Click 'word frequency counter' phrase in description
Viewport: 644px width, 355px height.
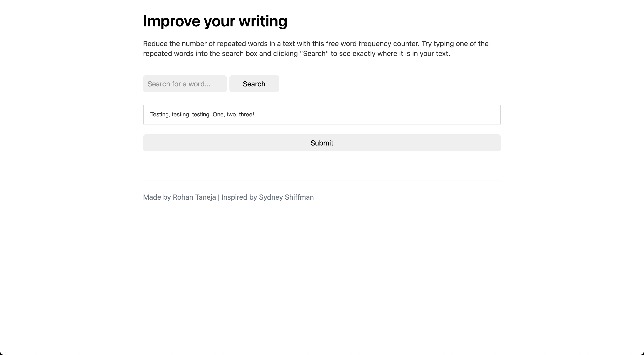[379, 43]
